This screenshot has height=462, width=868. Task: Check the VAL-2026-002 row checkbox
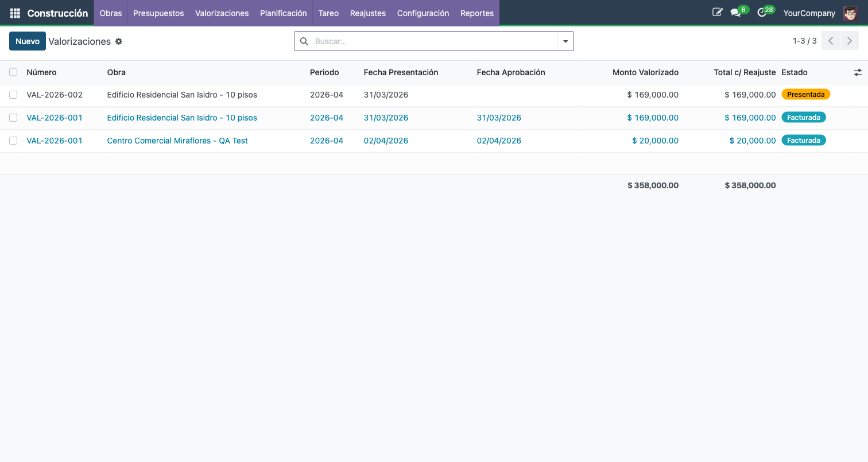click(13, 95)
